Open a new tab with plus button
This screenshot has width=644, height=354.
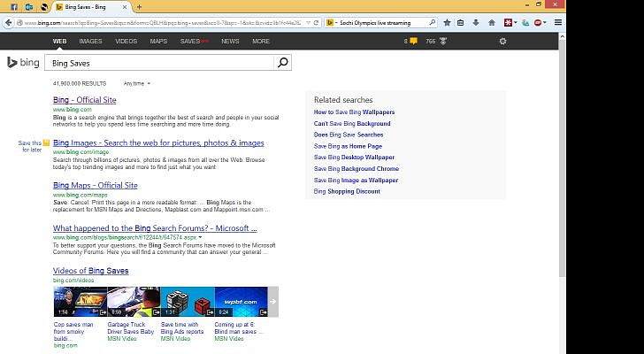point(139,6)
